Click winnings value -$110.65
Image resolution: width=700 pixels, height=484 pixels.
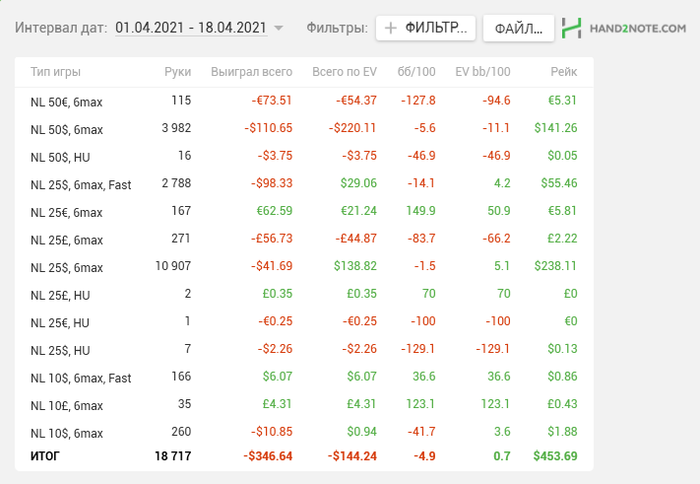click(x=268, y=128)
